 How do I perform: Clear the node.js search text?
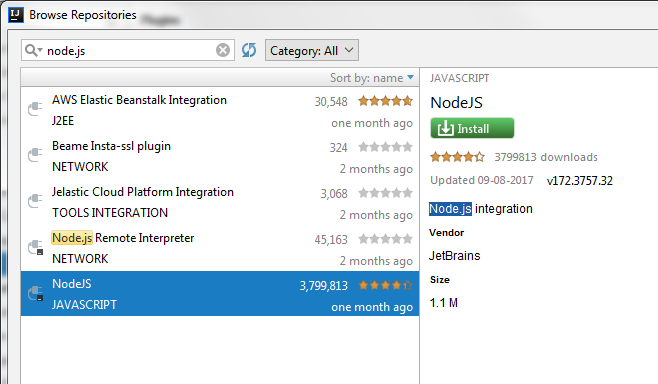[223, 50]
